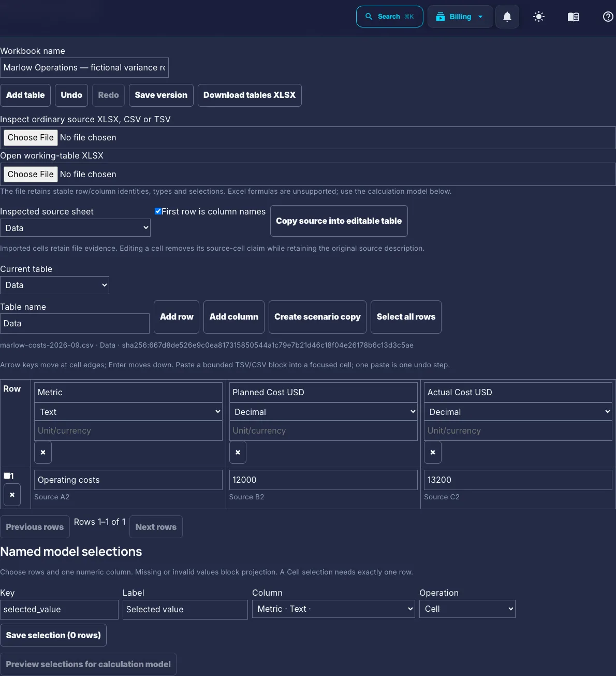Click the Add table button
Screen dimensions: 616x676
tap(25, 95)
